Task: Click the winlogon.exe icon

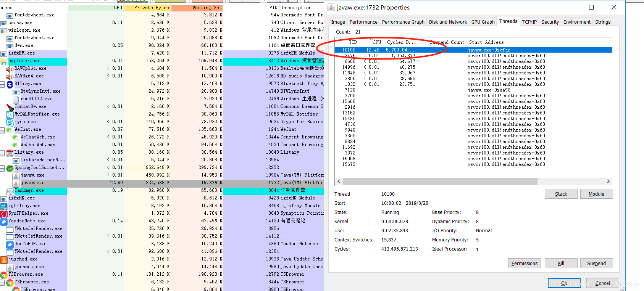Action: click(x=4, y=31)
